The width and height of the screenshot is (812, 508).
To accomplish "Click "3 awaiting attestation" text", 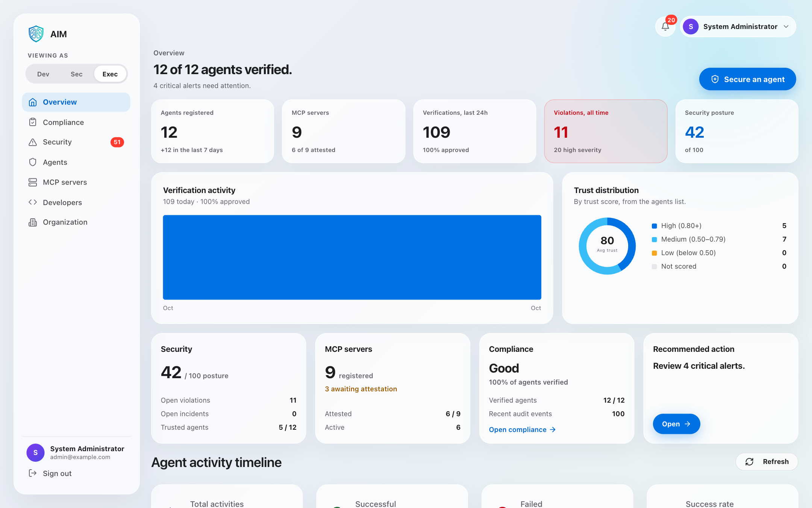I will 361,389.
